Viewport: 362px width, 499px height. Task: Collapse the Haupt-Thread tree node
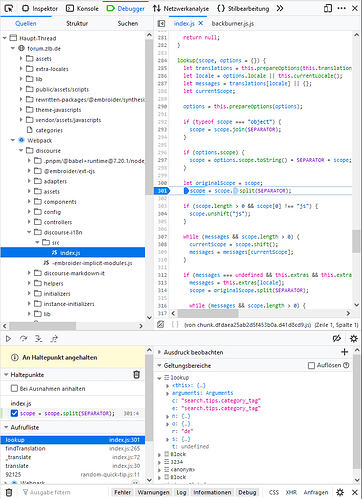[x=5, y=38]
